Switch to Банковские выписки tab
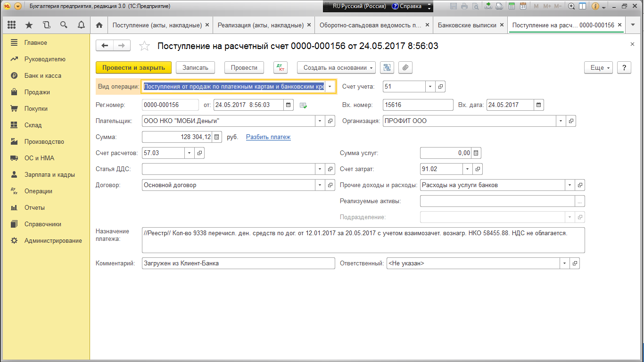This screenshot has width=644, height=362. (x=467, y=25)
